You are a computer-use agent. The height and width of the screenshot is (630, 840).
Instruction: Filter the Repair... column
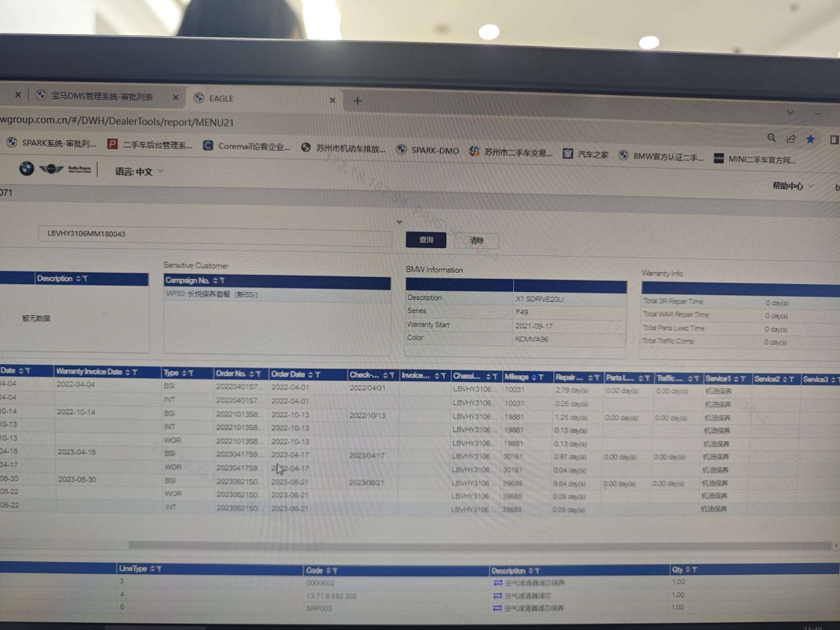click(597, 377)
